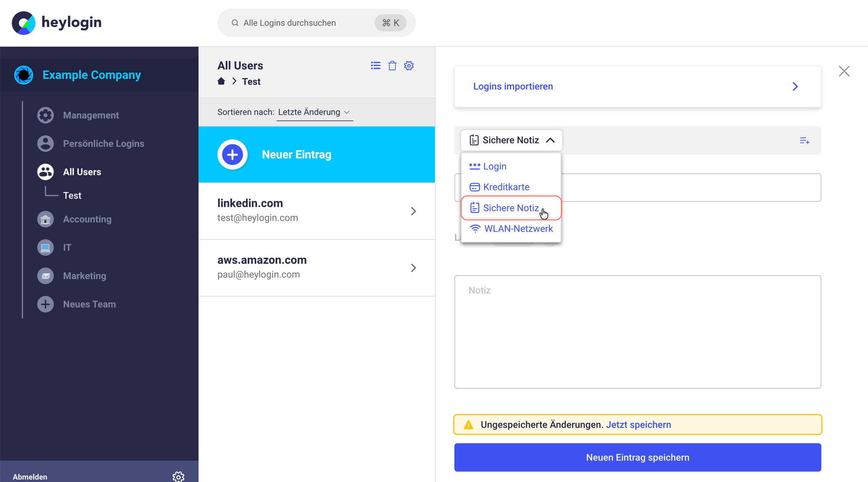
Task: Open team settings gear next to trash icon
Action: pyautogui.click(x=409, y=66)
